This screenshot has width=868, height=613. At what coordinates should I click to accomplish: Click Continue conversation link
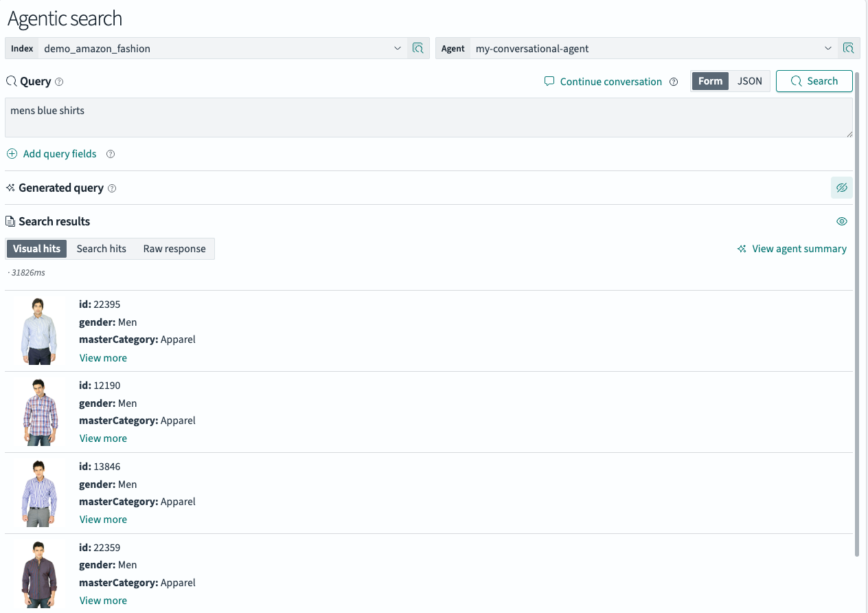click(x=610, y=81)
